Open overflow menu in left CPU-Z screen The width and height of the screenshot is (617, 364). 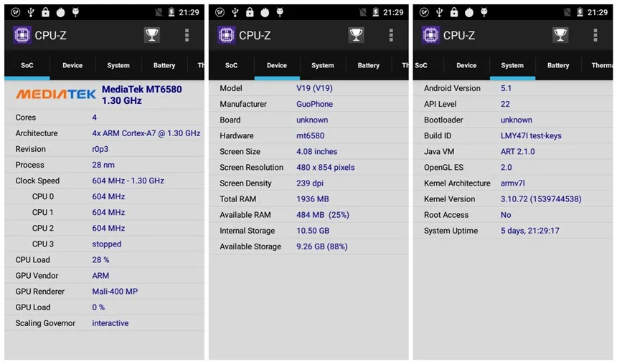187,35
